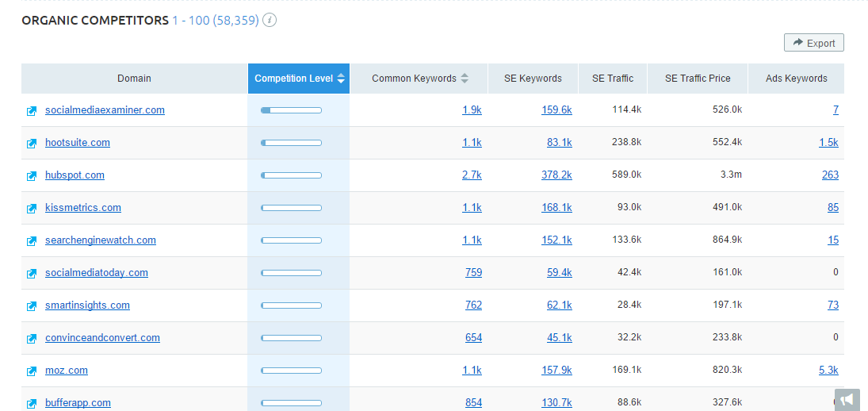Click hootsuite.com competition level bar
This screenshot has height=411, width=868.
291,143
